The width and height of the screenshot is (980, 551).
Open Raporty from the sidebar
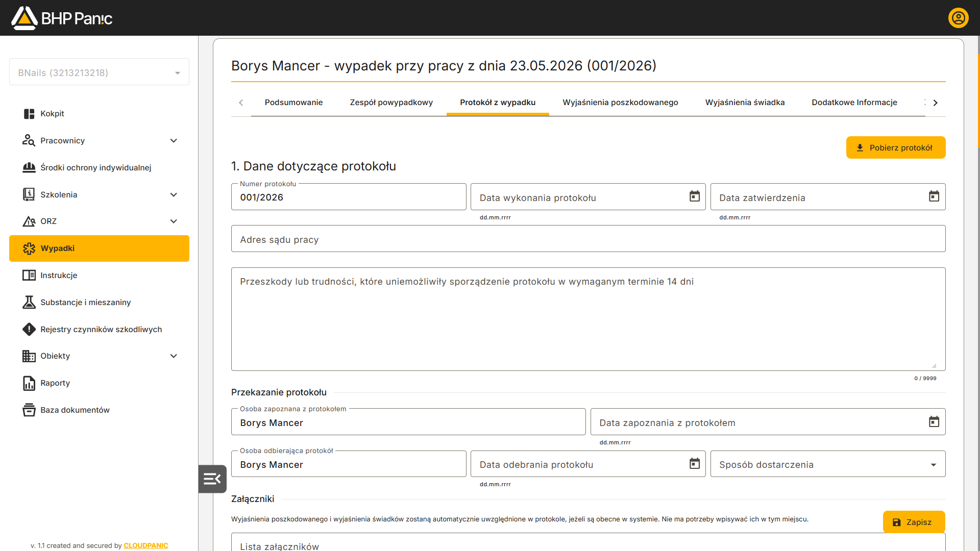[99, 383]
